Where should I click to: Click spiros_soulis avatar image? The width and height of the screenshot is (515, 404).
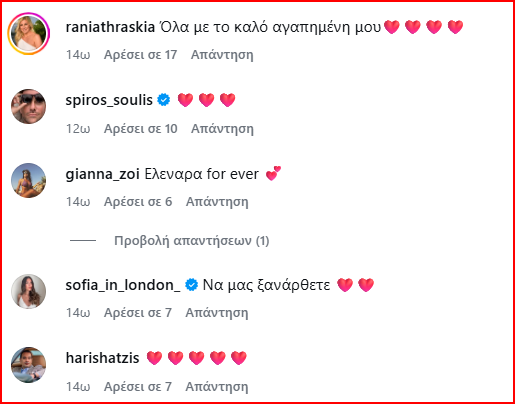point(29,107)
